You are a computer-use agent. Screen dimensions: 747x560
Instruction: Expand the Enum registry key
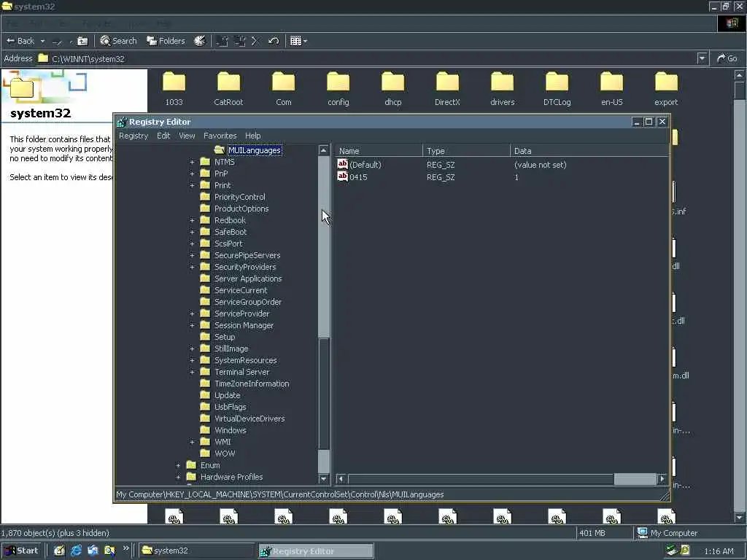coord(178,465)
